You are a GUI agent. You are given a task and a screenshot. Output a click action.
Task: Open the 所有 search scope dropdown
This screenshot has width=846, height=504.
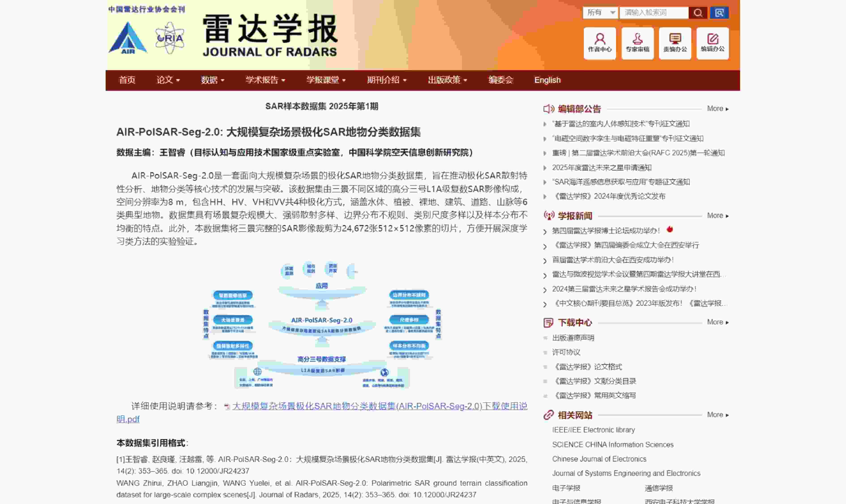600,13
